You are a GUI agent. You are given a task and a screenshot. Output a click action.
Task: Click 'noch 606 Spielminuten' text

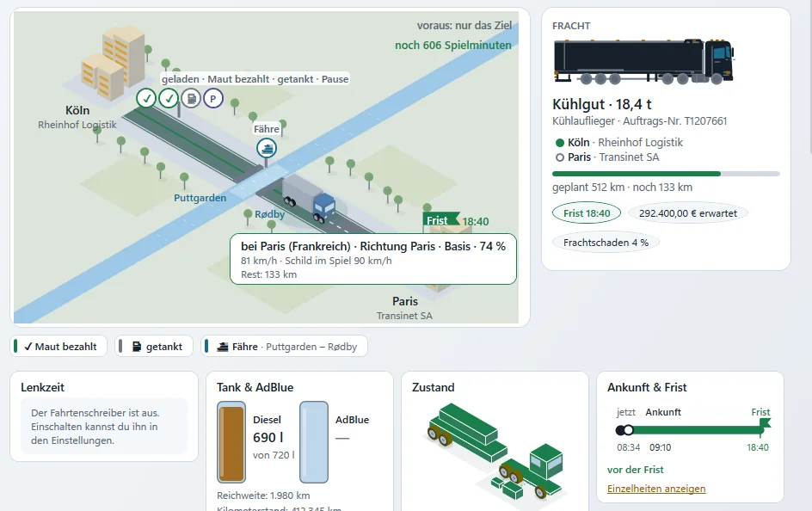(453, 45)
